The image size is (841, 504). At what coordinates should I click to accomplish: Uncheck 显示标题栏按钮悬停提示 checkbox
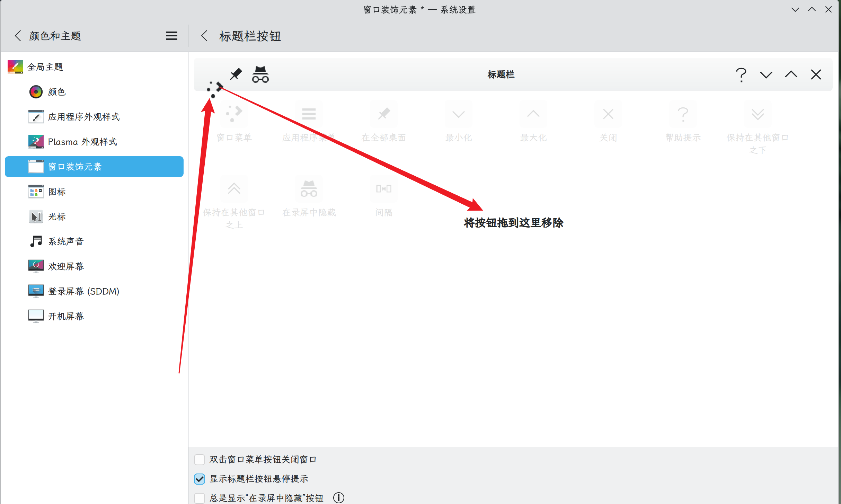[200, 479]
